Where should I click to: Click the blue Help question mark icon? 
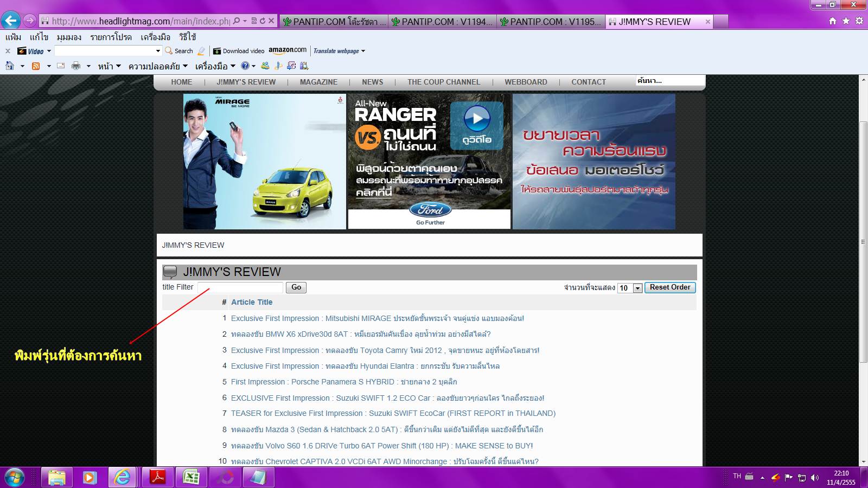coord(245,66)
